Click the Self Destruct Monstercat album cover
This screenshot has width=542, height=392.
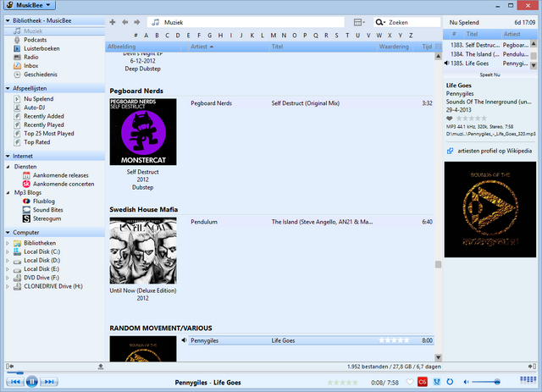pos(143,132)
